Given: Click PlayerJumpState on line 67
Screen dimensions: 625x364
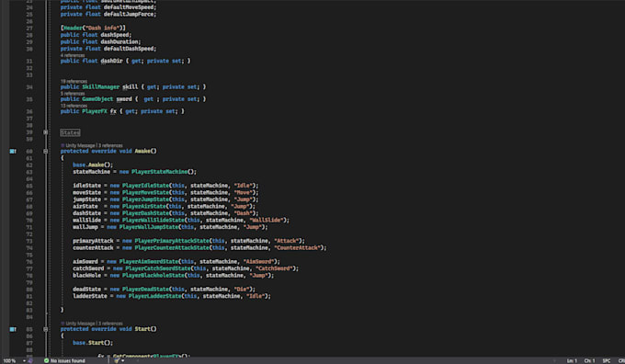Looking at the screenshot, I should click(x=145, y=199).
